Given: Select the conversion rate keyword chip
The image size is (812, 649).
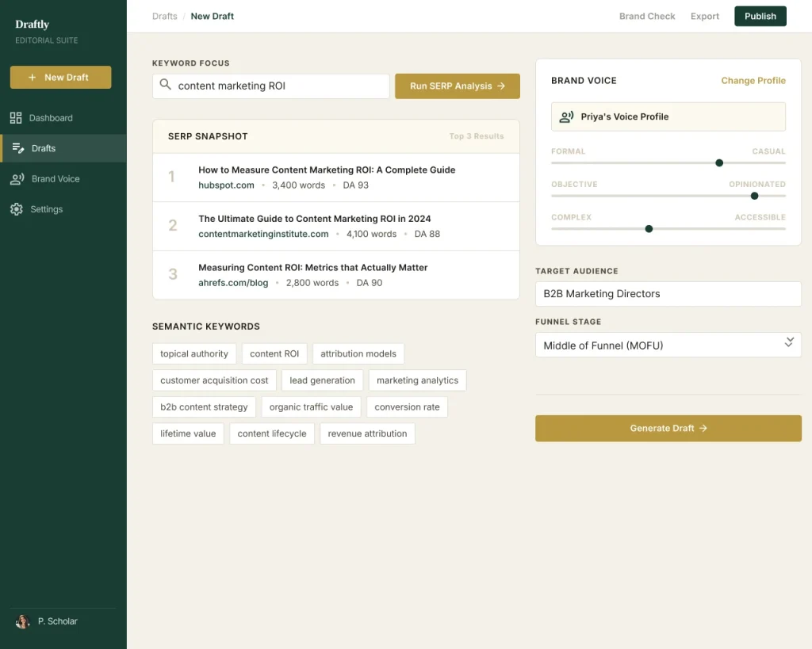Looking at the screenshot, I should (407, 407).
